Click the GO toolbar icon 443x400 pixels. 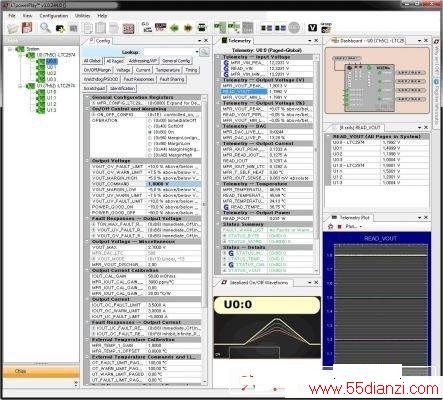point(146,27)
